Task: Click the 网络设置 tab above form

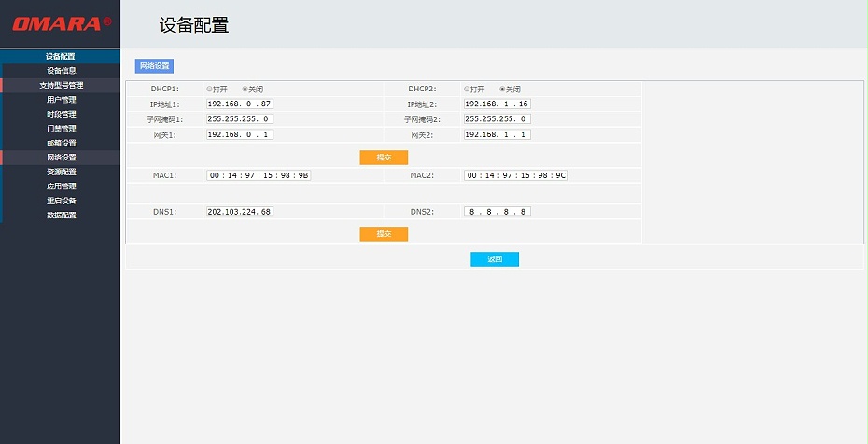Action: pos(154,66)
